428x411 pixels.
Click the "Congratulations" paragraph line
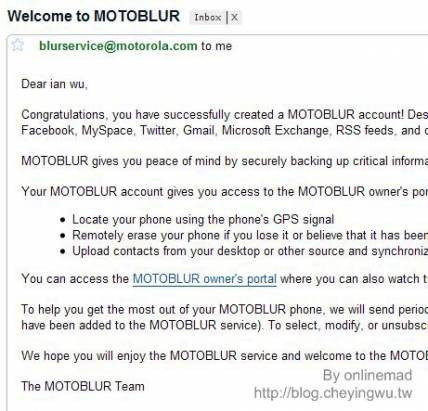point(225,115)
